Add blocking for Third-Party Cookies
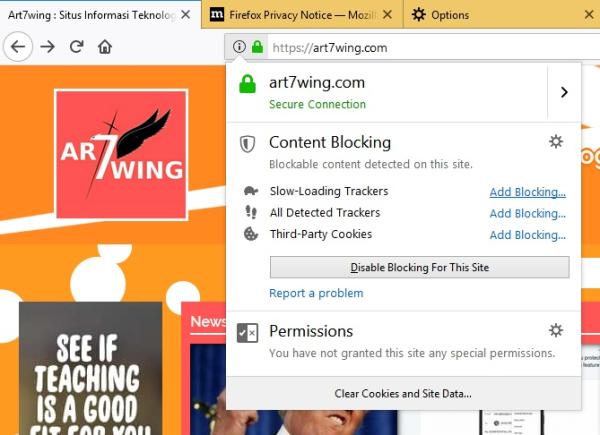 tap(527, 235)
